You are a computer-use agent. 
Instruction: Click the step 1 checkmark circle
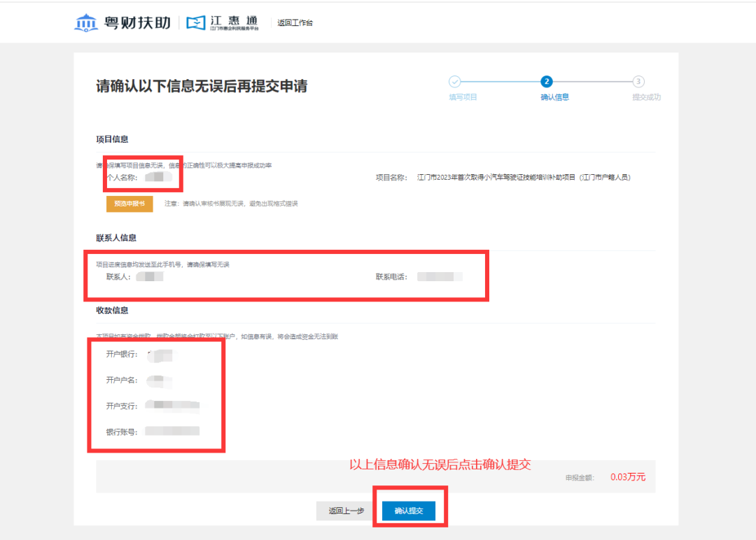coord(454,81)
